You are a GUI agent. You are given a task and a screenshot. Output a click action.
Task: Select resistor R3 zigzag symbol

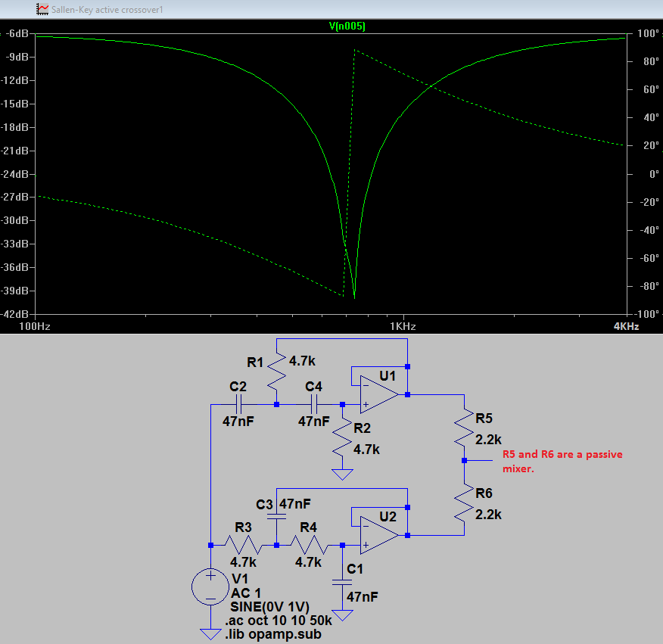click(244, 545)
